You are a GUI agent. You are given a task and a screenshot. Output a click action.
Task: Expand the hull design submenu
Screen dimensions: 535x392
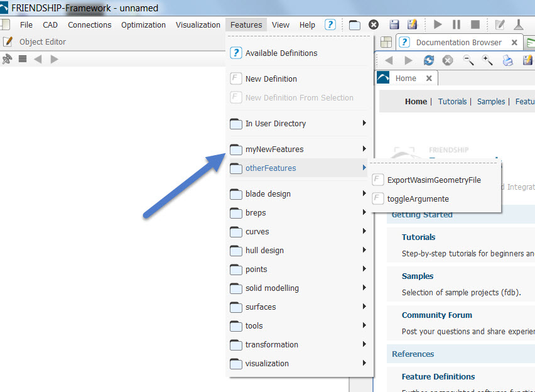[x=299, y=250]
